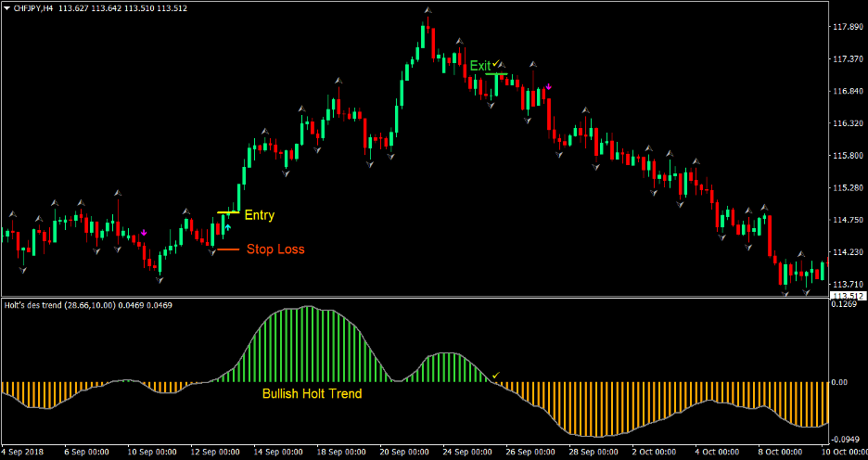Click the 4 Sep 2018 date label

tap(22, 451)
